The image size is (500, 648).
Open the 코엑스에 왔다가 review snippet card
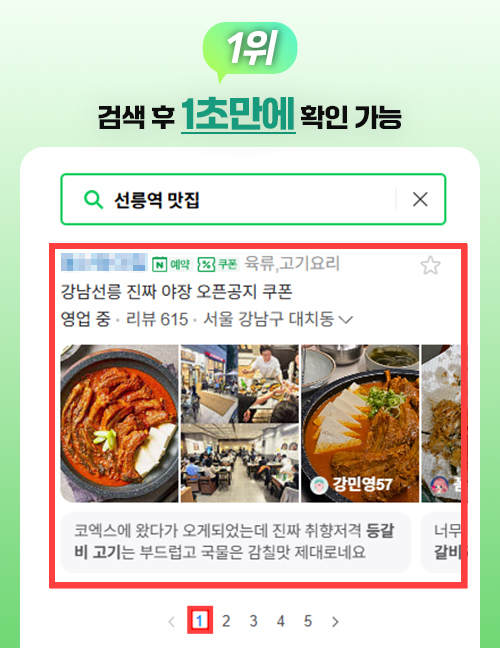[236, 542]
